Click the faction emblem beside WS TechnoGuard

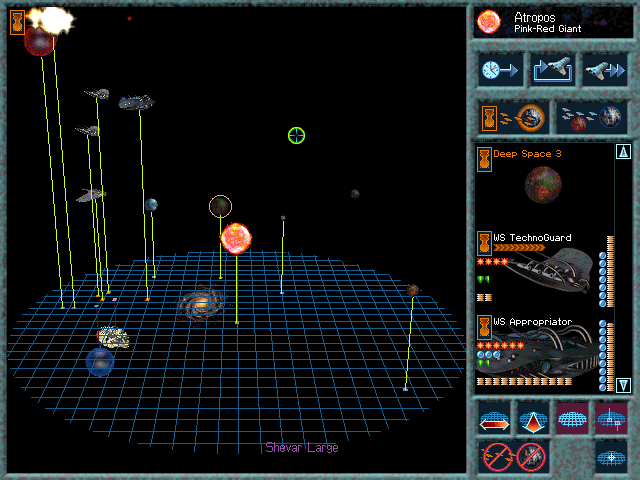click(484, 243)
